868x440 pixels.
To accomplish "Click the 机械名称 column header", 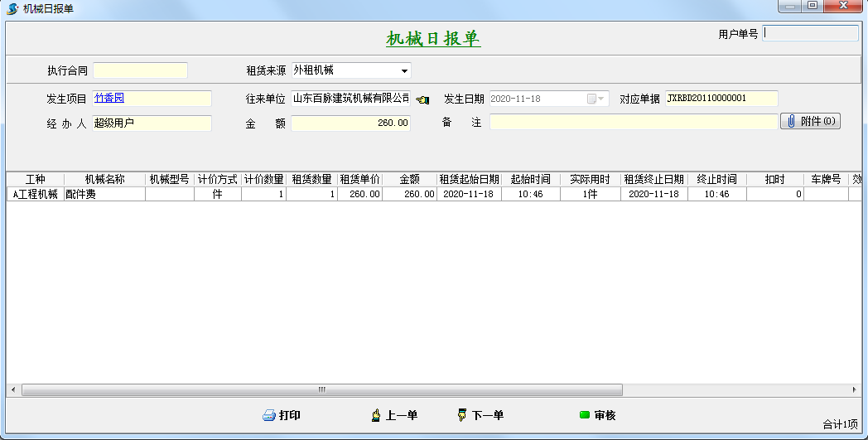I will click(104, 179).
